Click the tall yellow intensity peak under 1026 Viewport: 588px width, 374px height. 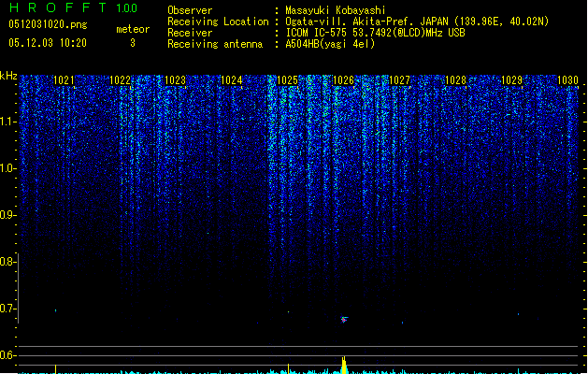tap(344, 365)
